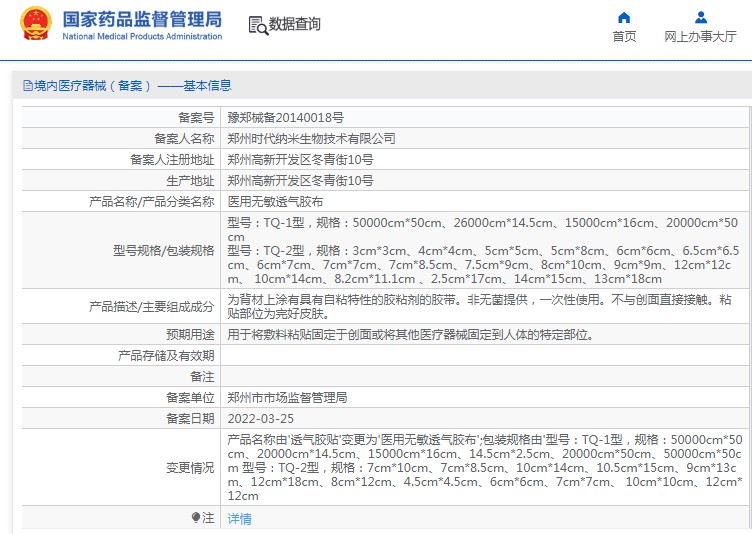This screenshot has width=752, height=534.
Task: Go to 数据查询 in the header
Action: [295, 25]
